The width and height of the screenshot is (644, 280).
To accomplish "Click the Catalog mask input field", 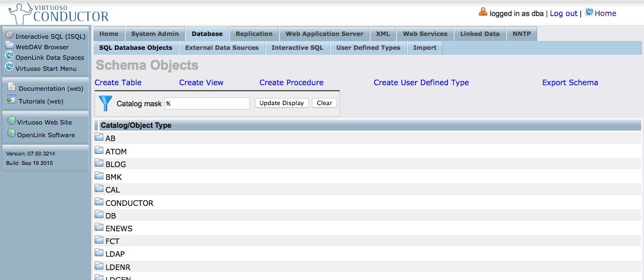I will point(207,103).
